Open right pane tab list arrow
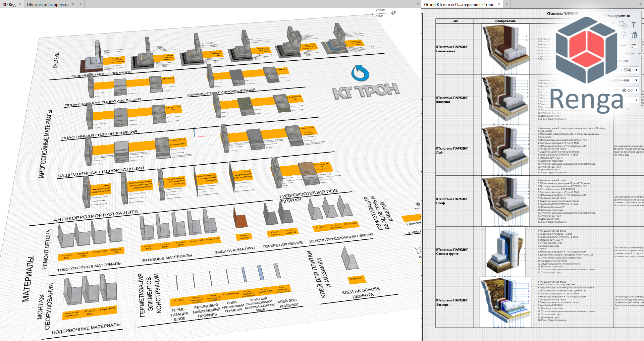644x341 pixels. pyautogui.click(x=641, y=4)
